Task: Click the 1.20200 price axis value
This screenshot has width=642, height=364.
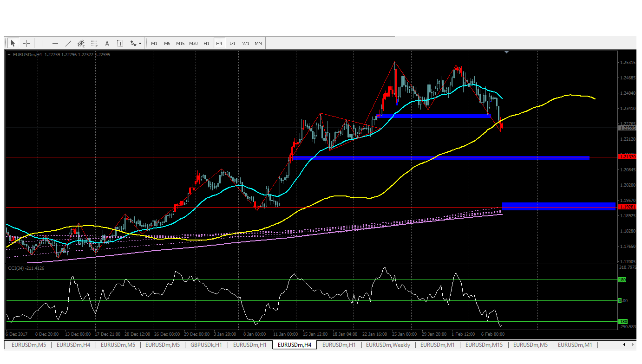Action: pos(628,185)
